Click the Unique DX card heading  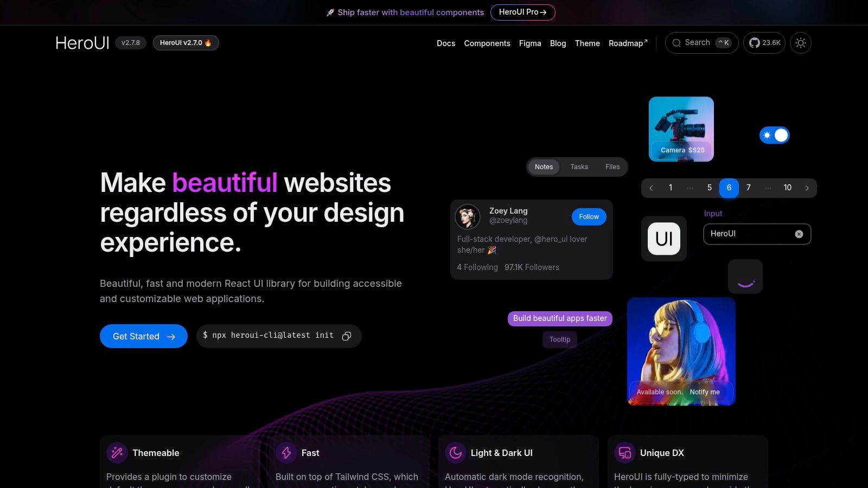click(x=662, y=453)
